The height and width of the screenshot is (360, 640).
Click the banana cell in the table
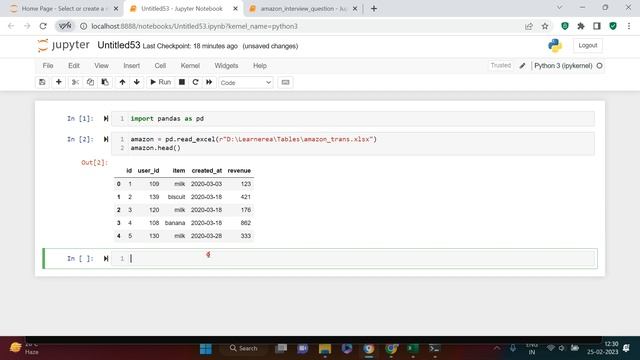pyautogui.click(x=175, y=223)
